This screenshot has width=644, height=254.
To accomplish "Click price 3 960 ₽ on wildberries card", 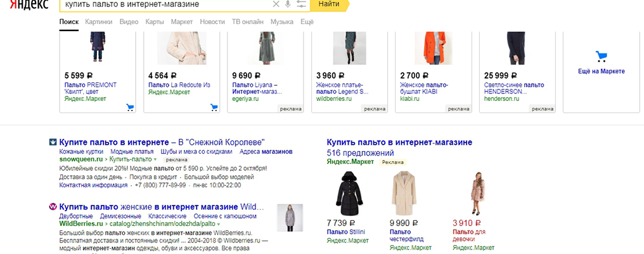I will click(330, 76).
